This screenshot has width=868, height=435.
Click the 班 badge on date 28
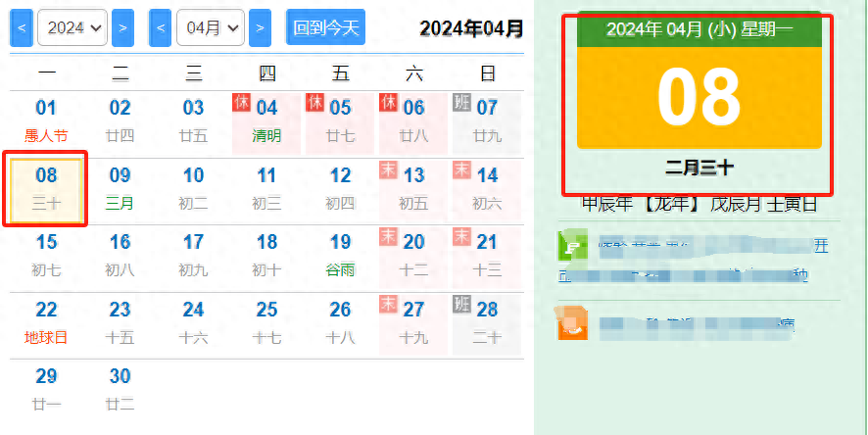click(461, 304)
